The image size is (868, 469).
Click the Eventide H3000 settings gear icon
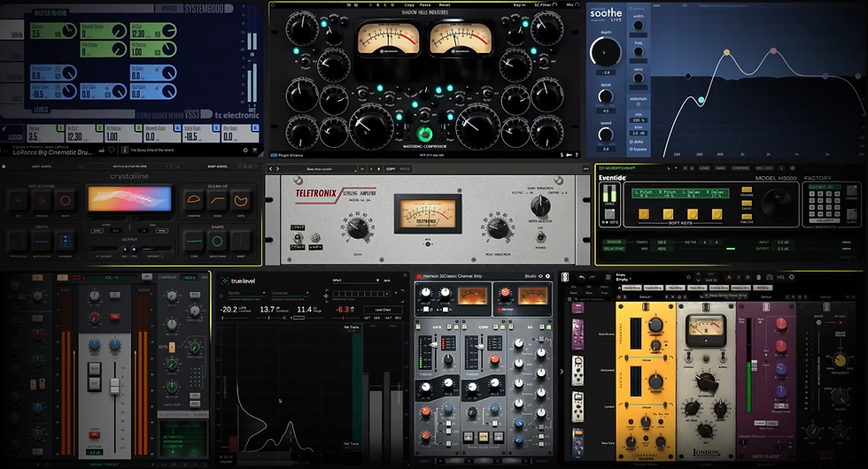792,168
